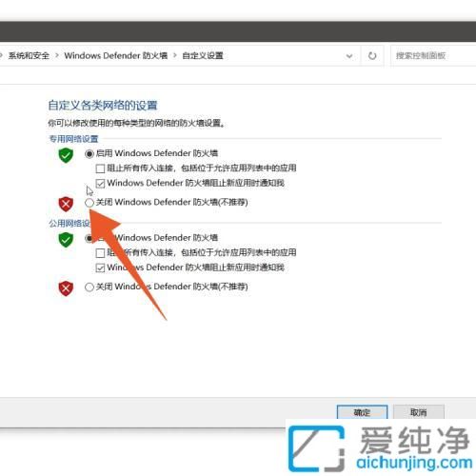The height and width of the screenshot is (476, 476).
Task: Click the 取消 button
Action: 419,412
